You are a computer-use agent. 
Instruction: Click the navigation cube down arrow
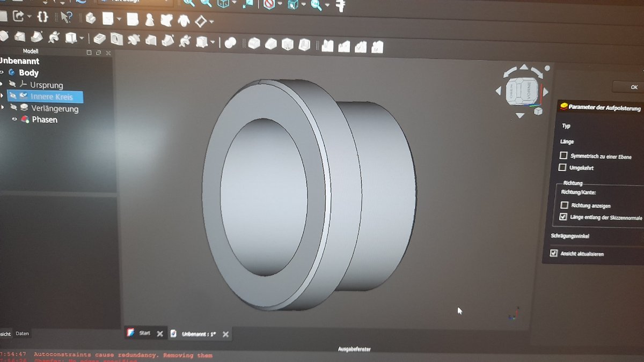pos(519,115)
